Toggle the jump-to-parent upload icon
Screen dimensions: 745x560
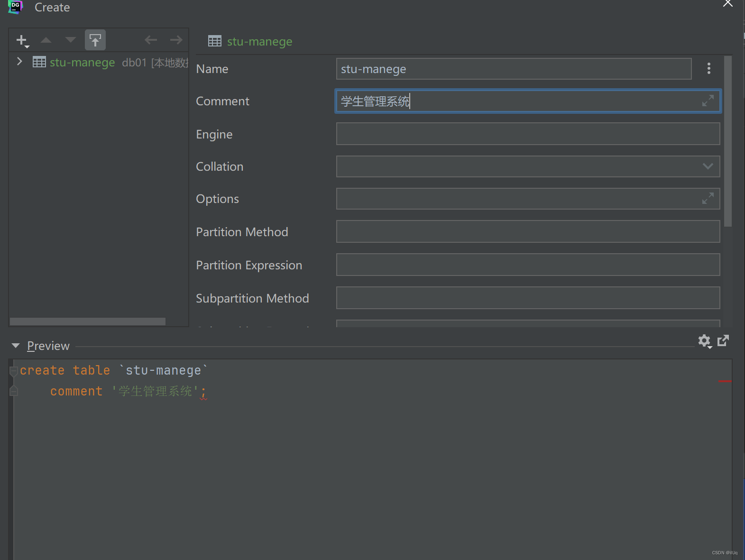pyautogui.click(x=95, y=40)
